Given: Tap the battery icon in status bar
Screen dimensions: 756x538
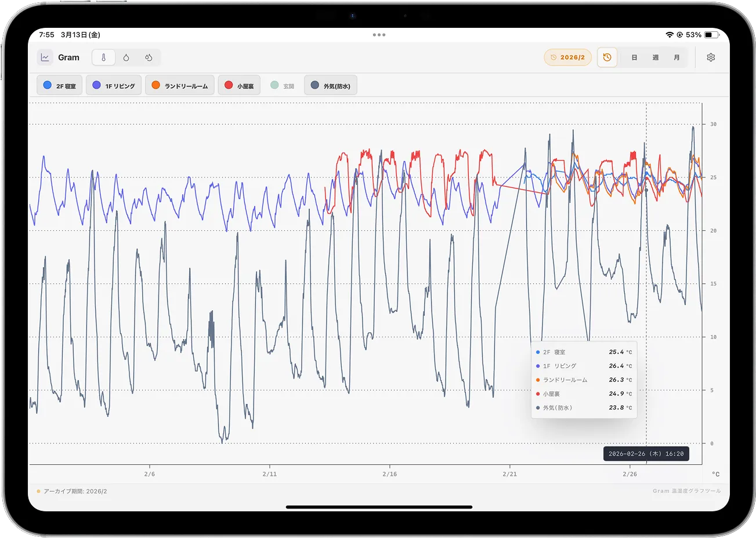Looking at the screenshot, I should tap(710, 35).
